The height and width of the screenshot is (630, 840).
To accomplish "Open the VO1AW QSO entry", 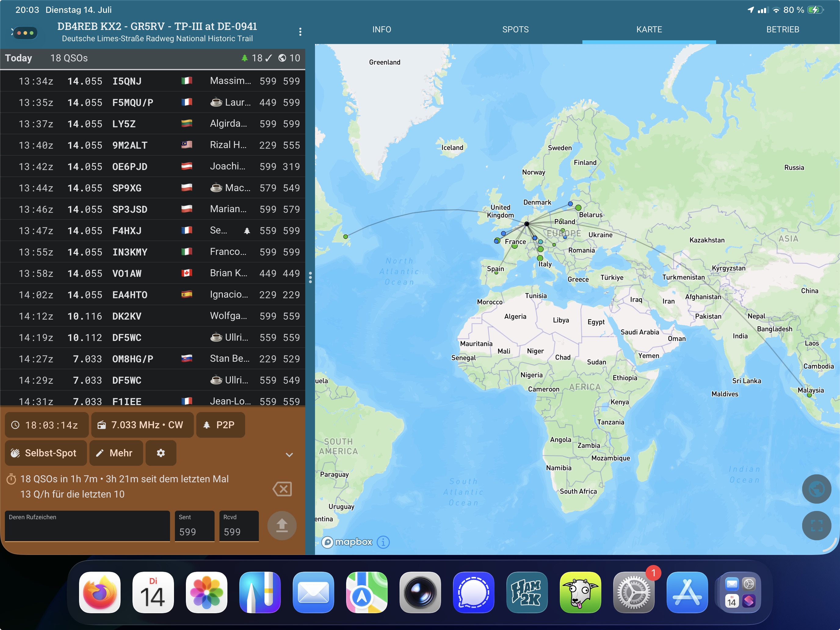I will (153, 273).
